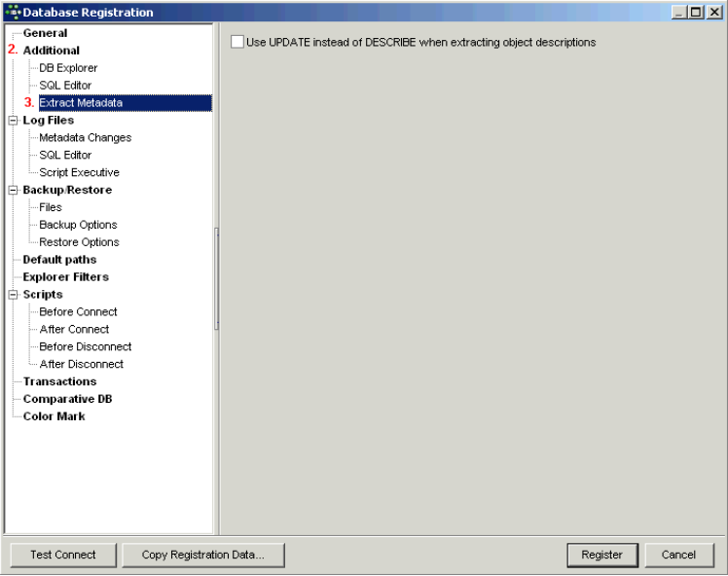Viewport: 728px width, 576px height.
Task: Open Backup Options page
Action: click(78, 225)
